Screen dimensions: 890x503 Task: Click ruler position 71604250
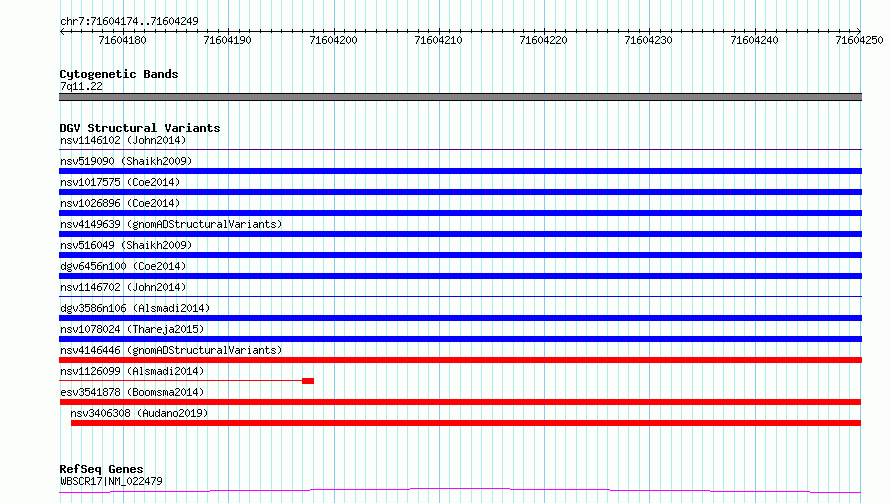pos(859,40)
